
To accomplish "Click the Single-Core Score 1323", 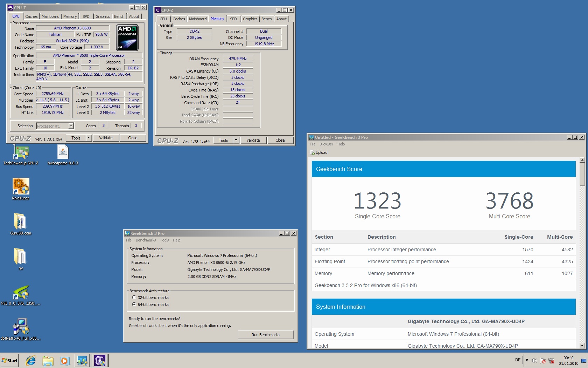I will (377, 201).
